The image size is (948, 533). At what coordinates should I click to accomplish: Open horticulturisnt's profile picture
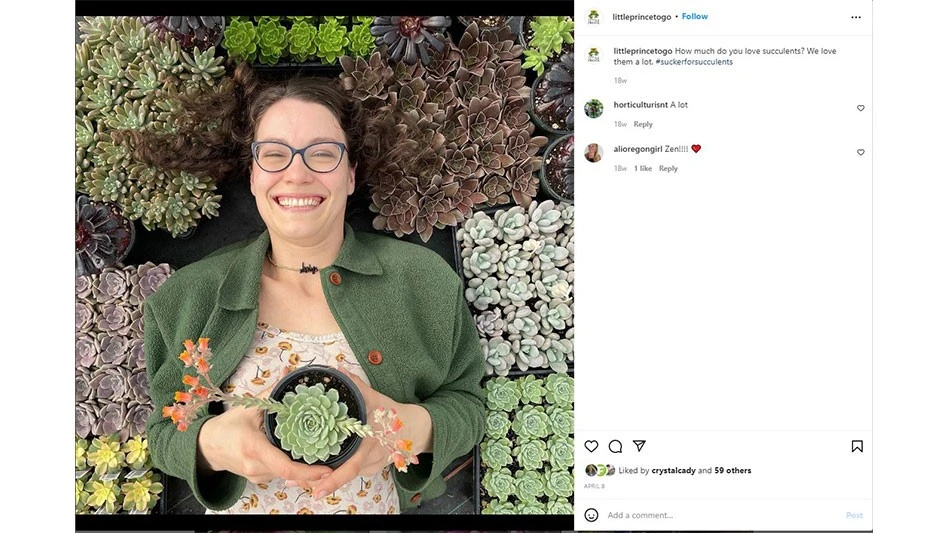click(x=594, y=109)
